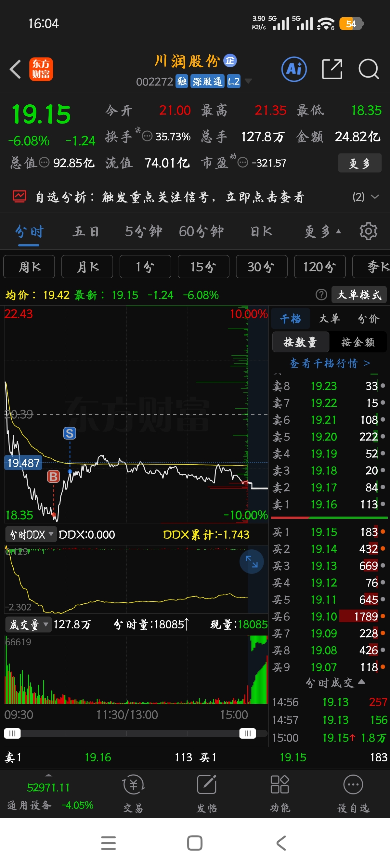Open 设自选 watchlist icon

pos(353,794)
